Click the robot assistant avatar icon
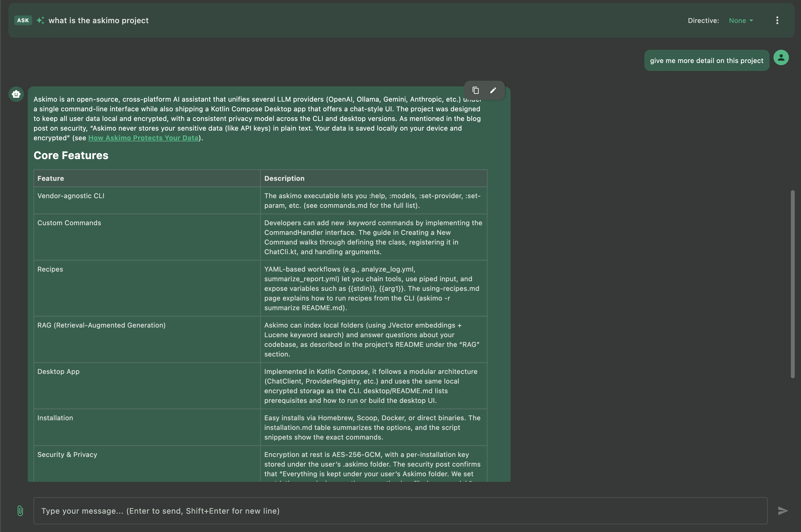Screen dimensions: 801x532 click(x=16, y=94)
